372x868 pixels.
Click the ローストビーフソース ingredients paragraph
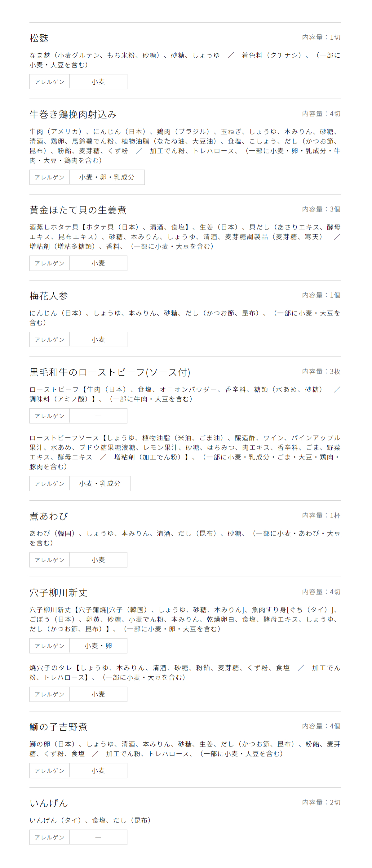pos(185,452)
